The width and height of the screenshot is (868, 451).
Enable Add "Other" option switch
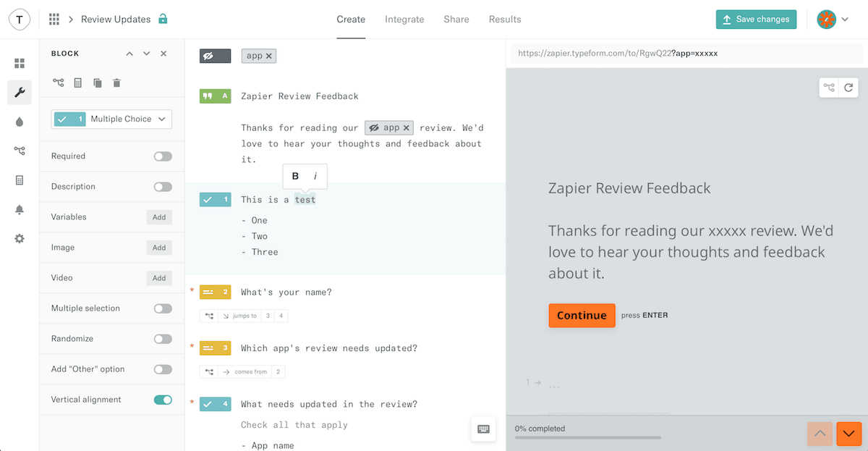[x=163, y=369]
